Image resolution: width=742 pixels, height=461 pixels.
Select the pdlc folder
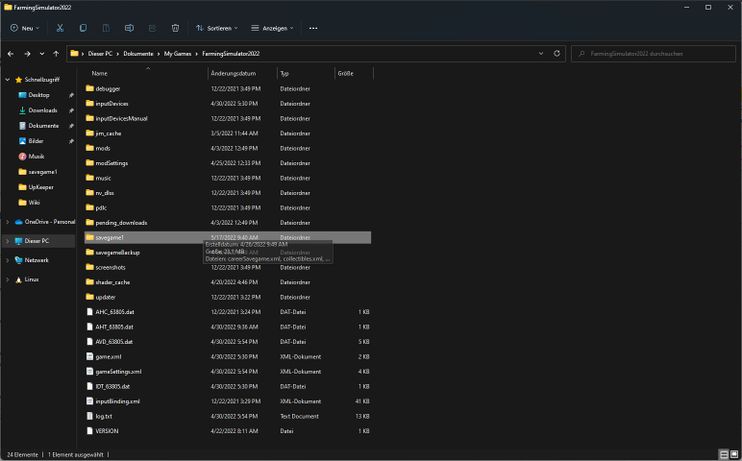tap(101, 208)
